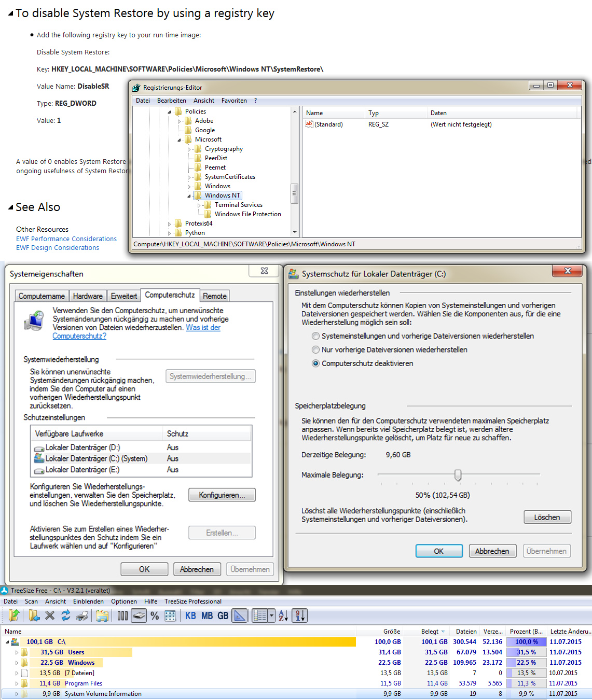The image size is (592, 700).
Task: Expand Program Files folder in TreeSize
Action: click(x=17, y=683)
